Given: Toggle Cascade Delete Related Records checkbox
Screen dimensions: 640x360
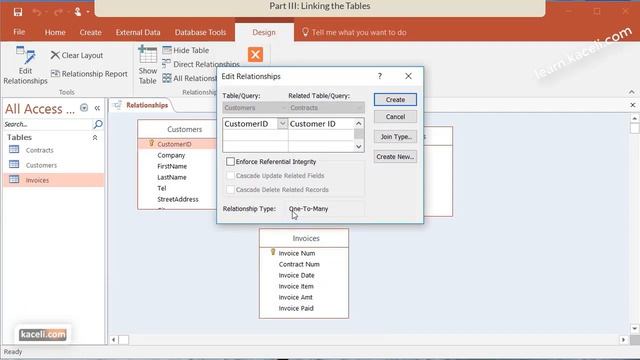Looking at the screenshot, I should tap(230, 189).
